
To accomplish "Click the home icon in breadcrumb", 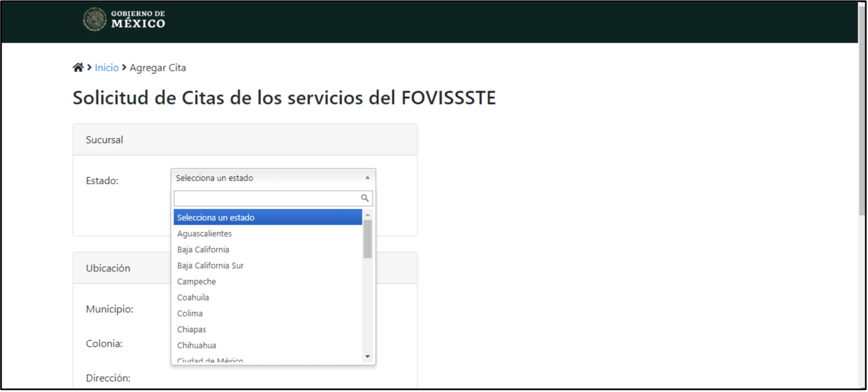I will (x=78, y=67).
